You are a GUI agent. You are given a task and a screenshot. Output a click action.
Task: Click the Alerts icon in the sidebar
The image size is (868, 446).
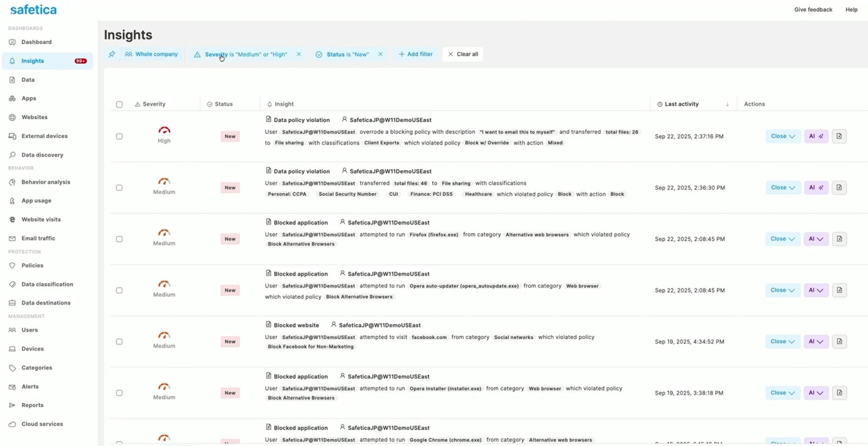click(12, 386)
